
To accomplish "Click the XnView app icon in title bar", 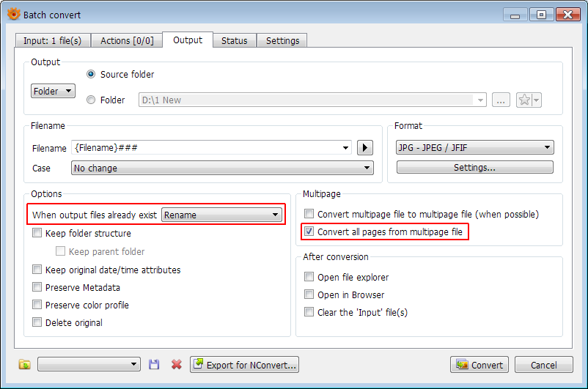I will pyautogui.click(x=14, y=14).
